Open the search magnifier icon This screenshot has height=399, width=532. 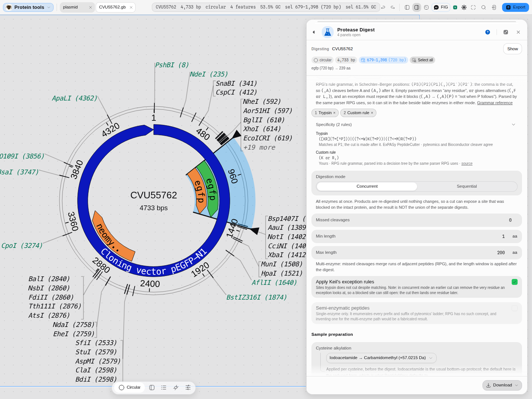pyautogui.click(x=484, y=7)
